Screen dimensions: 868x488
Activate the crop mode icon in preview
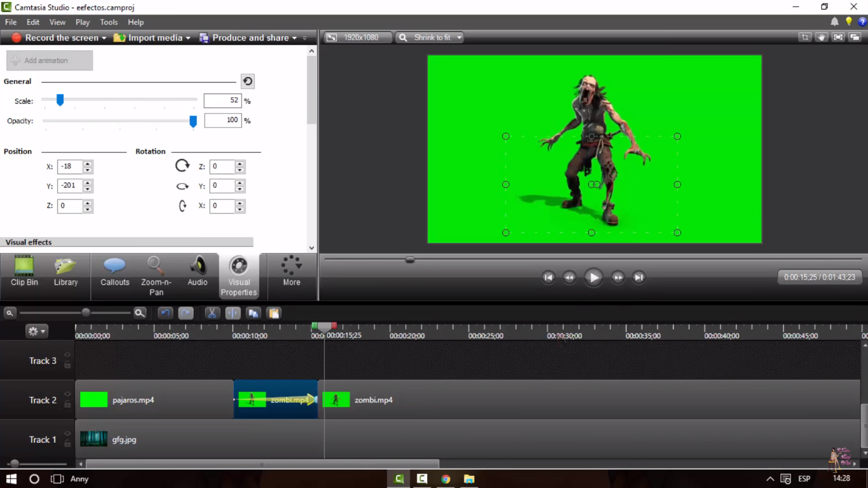coord(805,37)
